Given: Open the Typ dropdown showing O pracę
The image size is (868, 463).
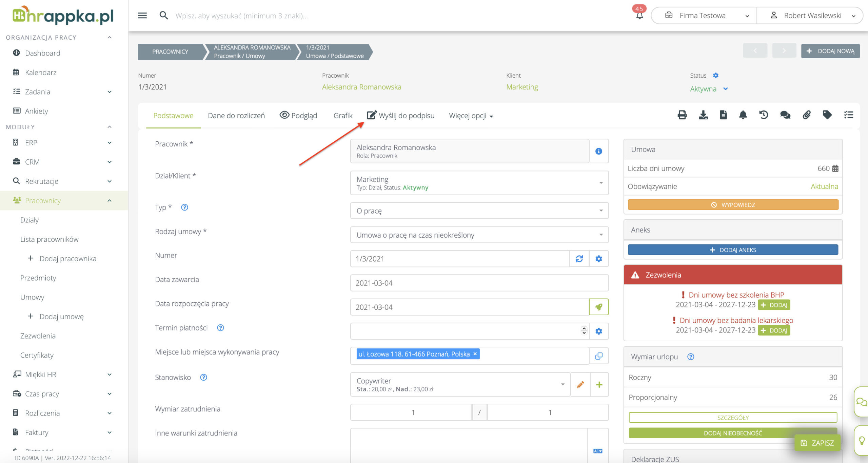Looking at the screenshot, I should coord(479,211).
